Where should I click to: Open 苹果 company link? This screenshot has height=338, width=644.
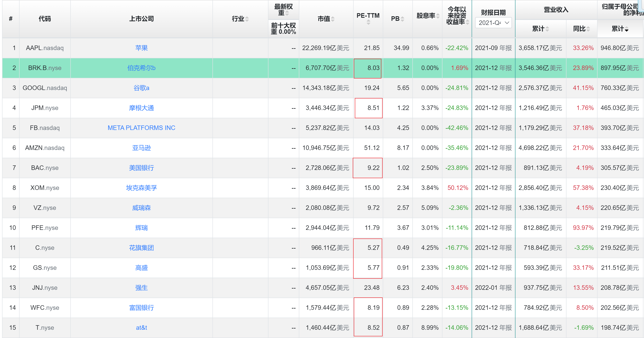141,48
